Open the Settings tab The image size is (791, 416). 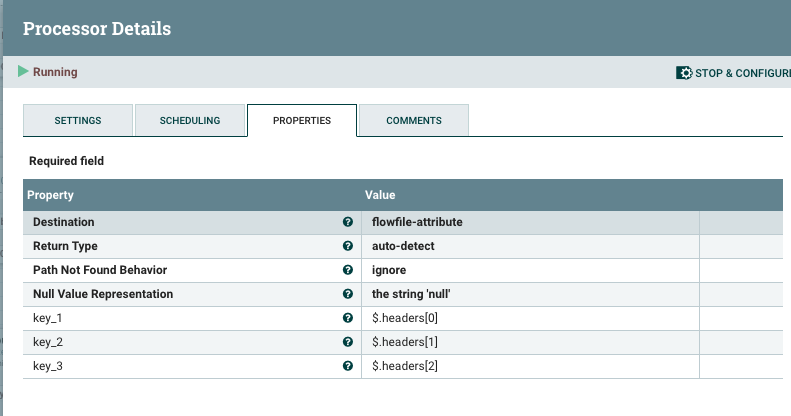click(78, 121)
